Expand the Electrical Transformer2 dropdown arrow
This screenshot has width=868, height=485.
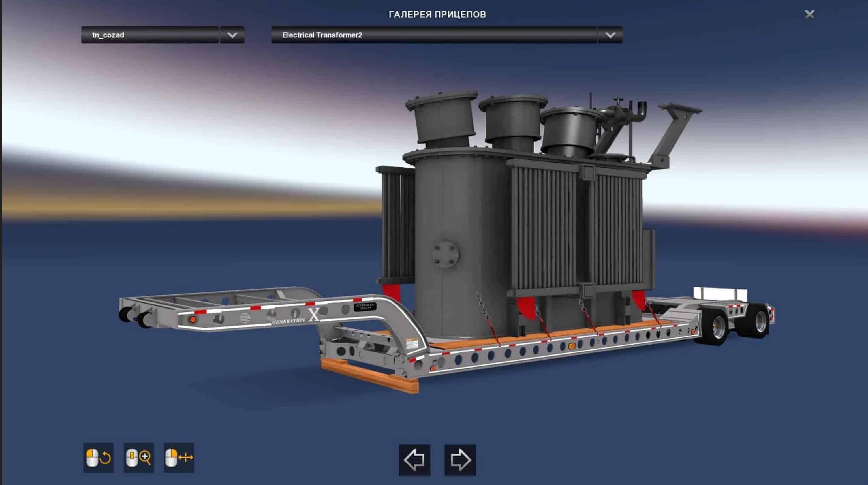click(x=610, y=35)
